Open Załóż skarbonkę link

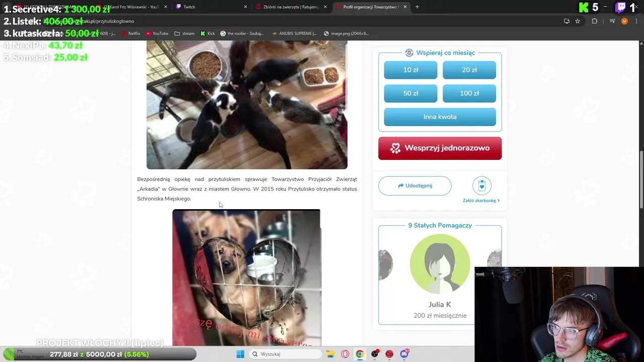point(481,201)
